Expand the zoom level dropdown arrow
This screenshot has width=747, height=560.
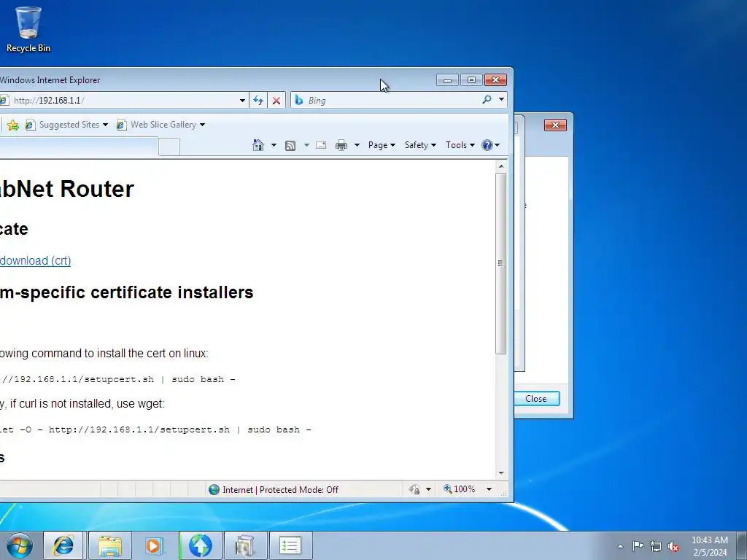pos(489,489)
